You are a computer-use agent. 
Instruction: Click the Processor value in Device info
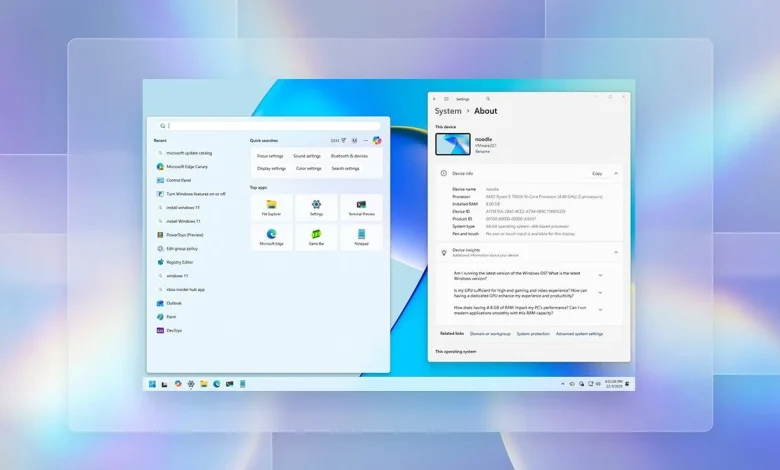tap(544, 197)
